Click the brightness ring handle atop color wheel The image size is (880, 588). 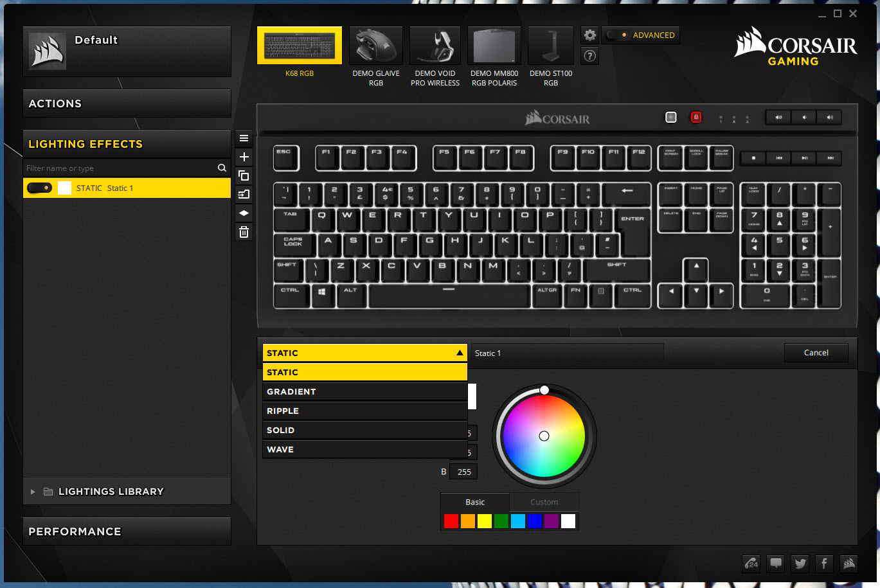click(544, 390)
